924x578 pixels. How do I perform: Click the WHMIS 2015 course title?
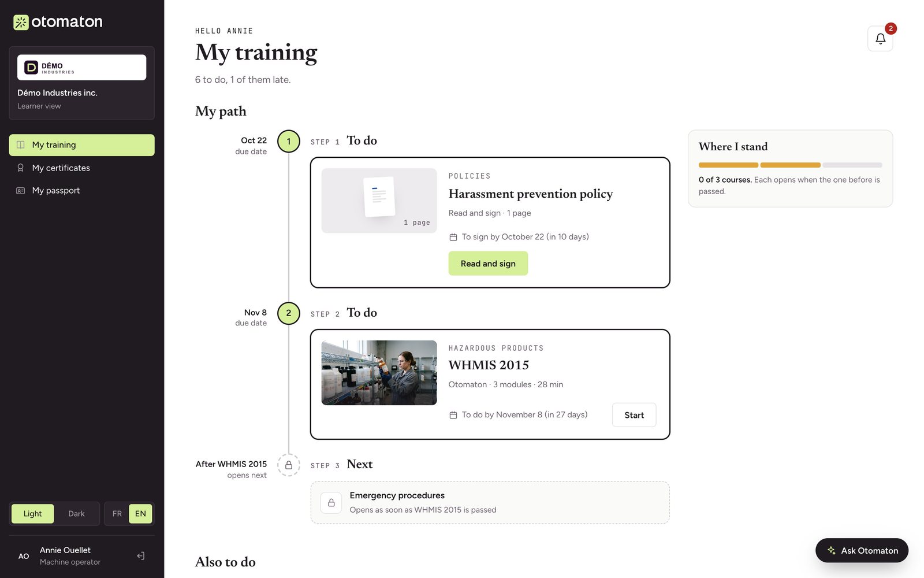489,365
